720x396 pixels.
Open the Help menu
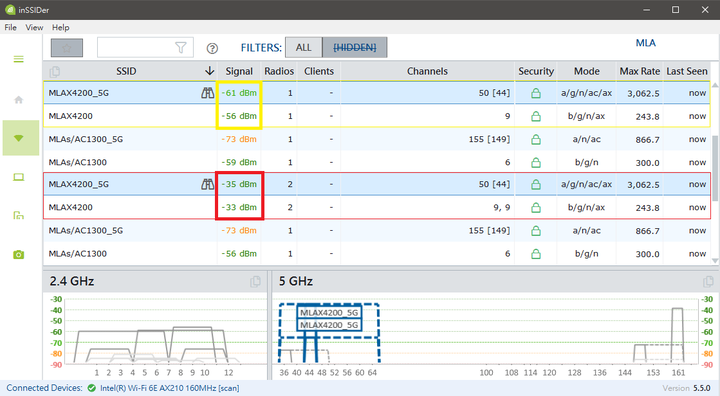pos(61,28)
